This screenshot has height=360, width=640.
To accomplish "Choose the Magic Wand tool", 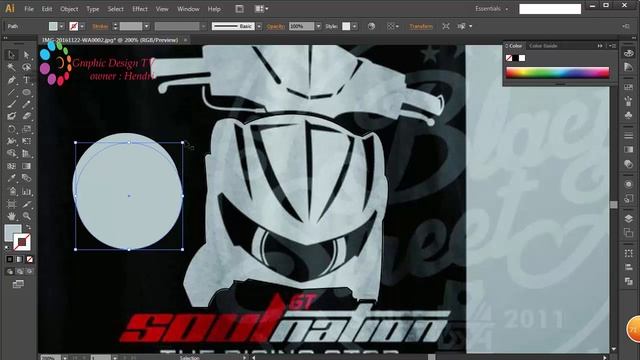I will pos(11,67).
